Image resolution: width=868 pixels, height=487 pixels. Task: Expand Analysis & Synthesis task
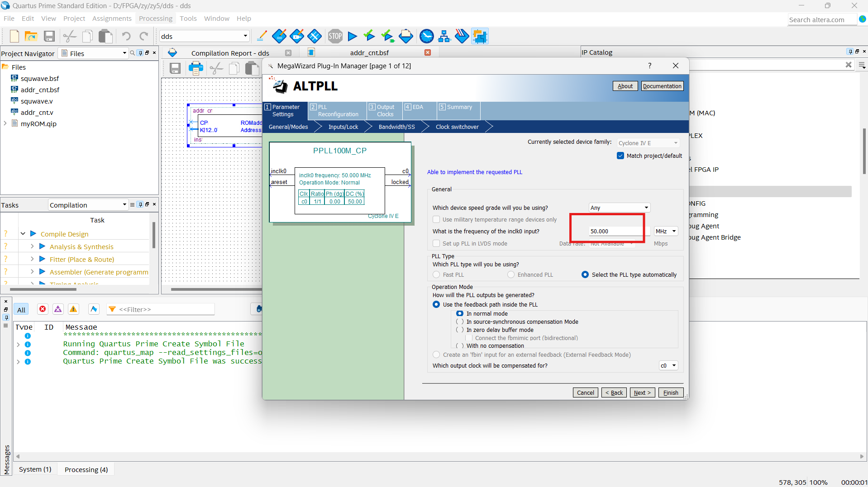point(32,246)
